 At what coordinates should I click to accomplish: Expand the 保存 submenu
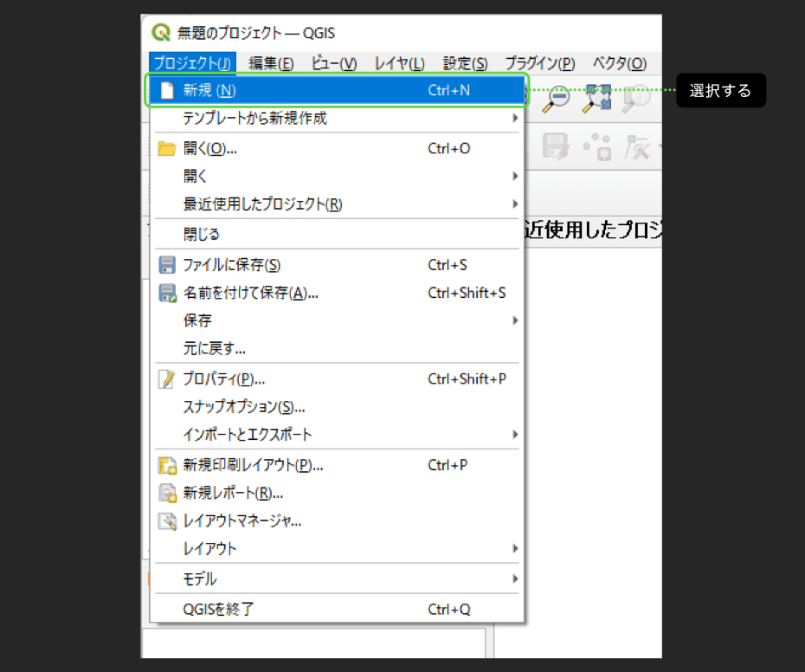(x=337, y=320)
